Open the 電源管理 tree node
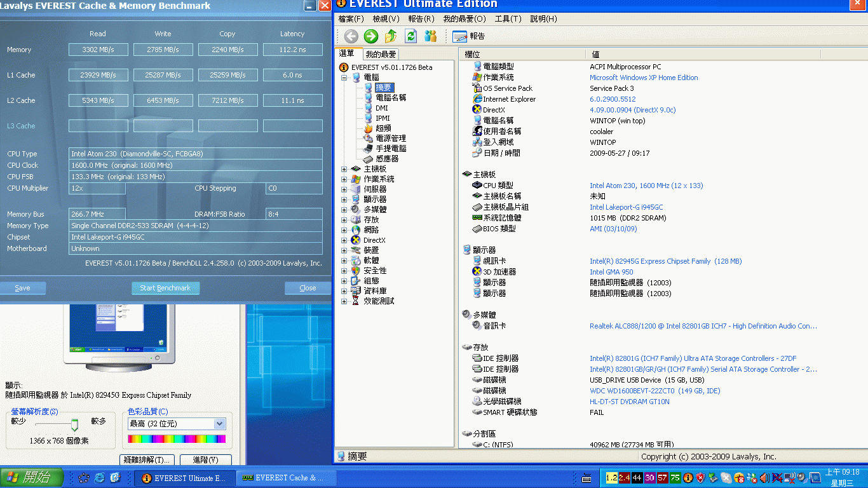 click(x=391, y=139)
